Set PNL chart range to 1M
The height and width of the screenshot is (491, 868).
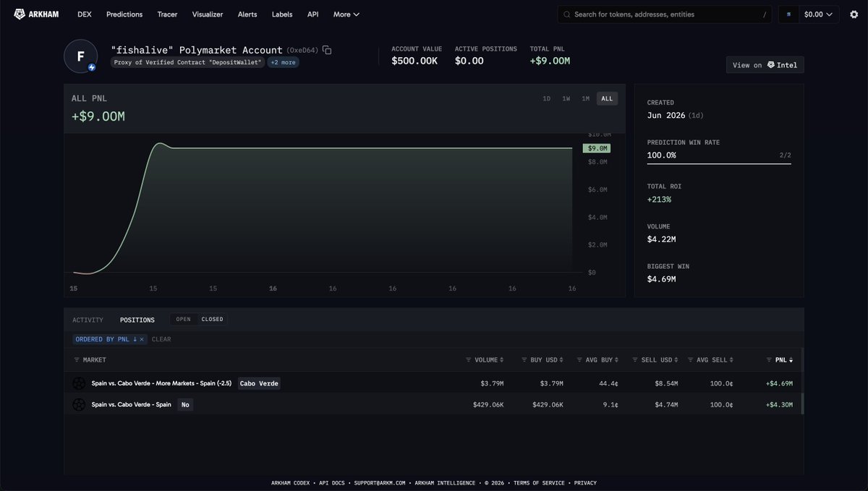[x=585, y=98]
